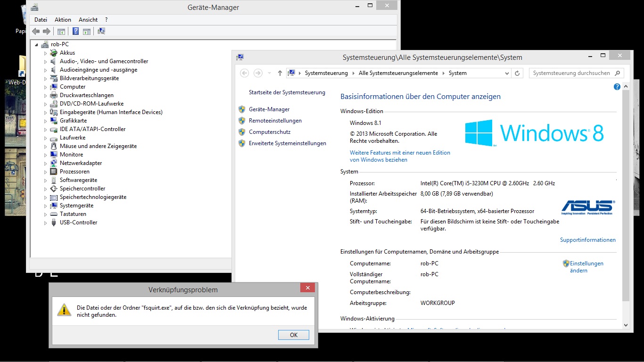The height and width of the screenshot is (362, 644).
Task: Open the Datei menu
Action: pyautogui.click(x=41, y=20)
